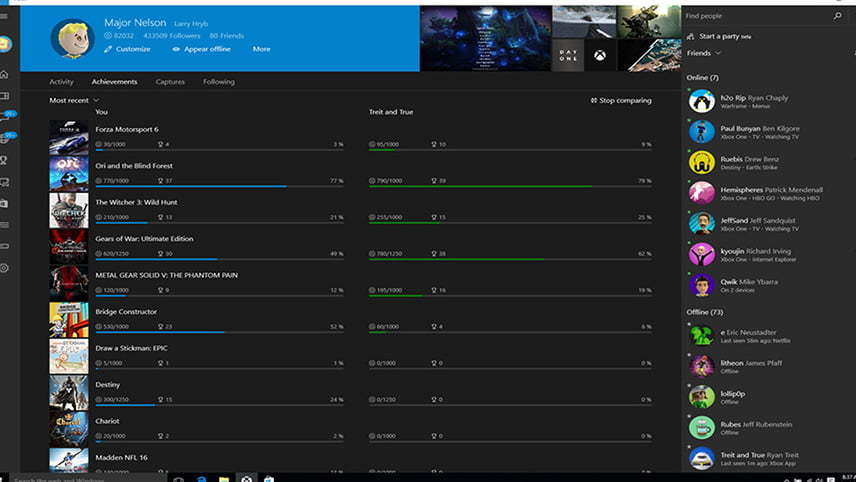Switch to the Achievements tab
The image size is (856, 482).
tap(115, 82)
